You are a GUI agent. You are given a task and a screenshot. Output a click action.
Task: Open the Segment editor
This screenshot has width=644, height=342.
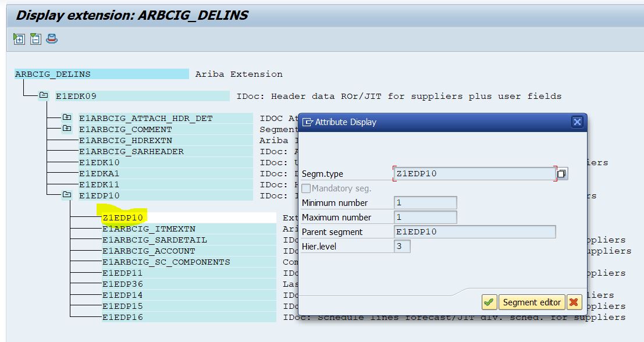coord(532,302)
